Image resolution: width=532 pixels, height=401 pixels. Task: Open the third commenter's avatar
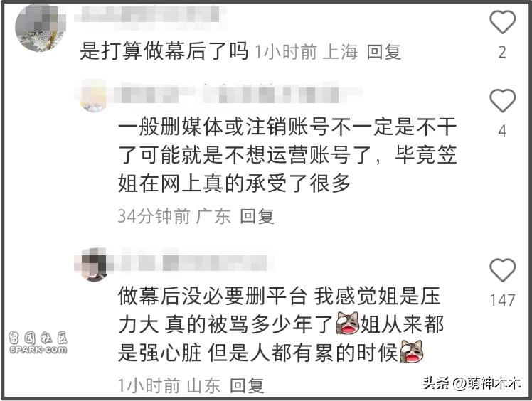94,264
